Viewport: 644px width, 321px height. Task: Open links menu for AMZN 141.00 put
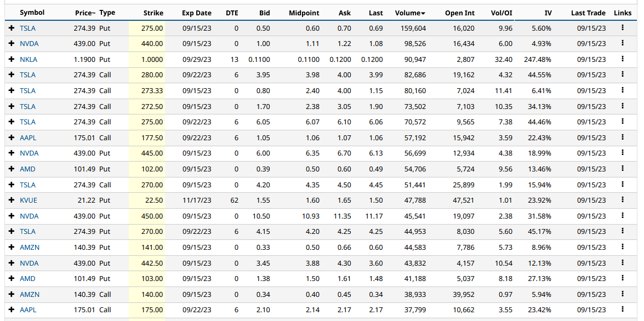(623, 248)
